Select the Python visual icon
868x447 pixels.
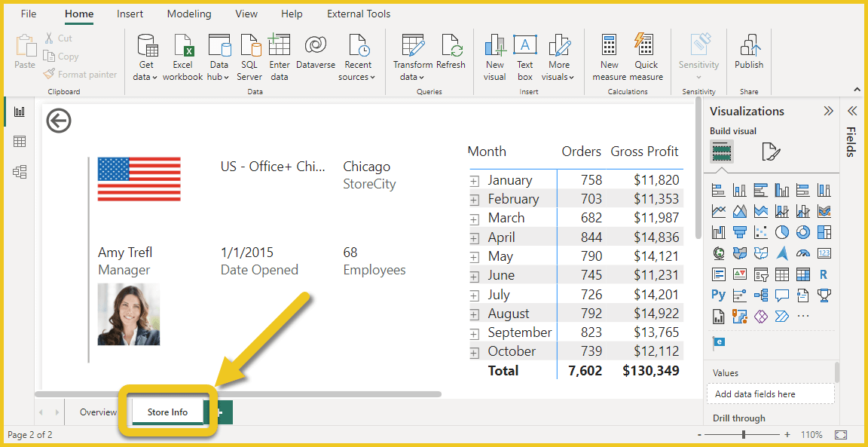click(x=718, y=295)
